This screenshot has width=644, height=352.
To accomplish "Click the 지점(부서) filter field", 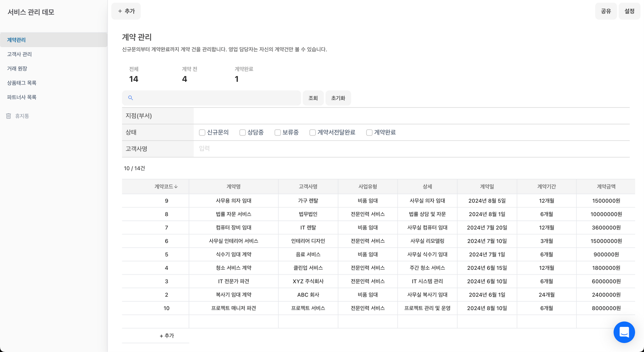I will tap(412, 116).
